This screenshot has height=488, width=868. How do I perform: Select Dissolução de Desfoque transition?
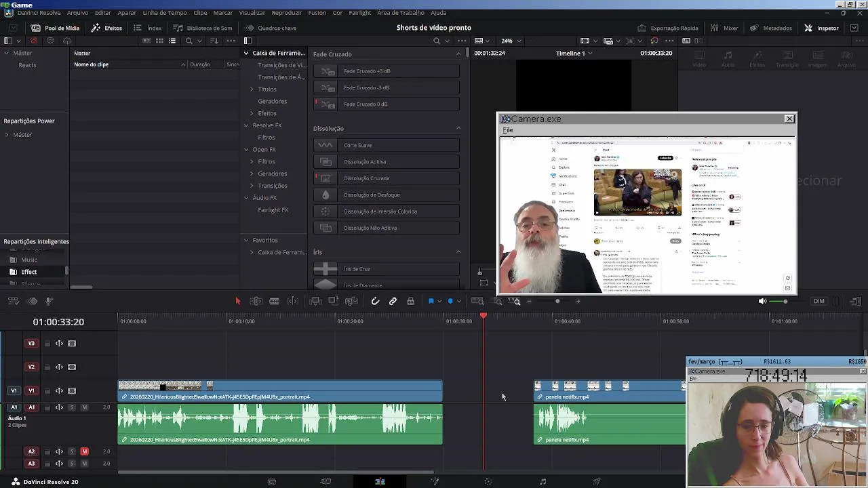coord(387,195)
